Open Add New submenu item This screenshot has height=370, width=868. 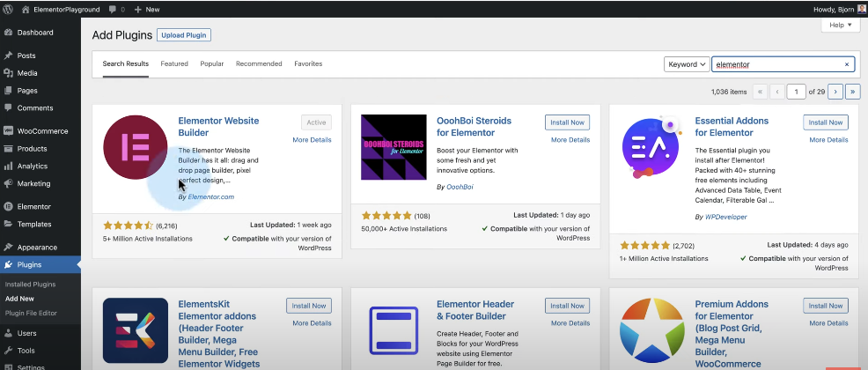[x=19, y=299]
